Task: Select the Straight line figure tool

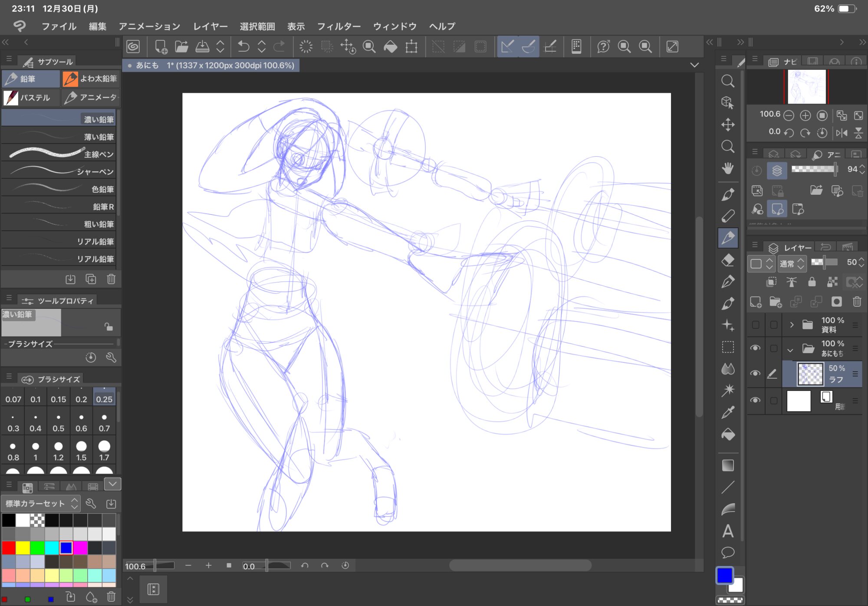Action: [x=728, y=487]
